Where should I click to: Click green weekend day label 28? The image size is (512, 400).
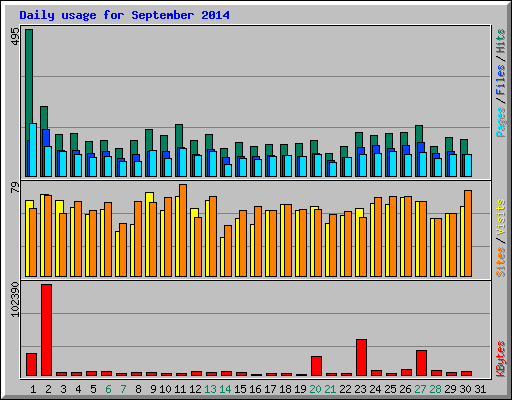click(x=435, y=389)
